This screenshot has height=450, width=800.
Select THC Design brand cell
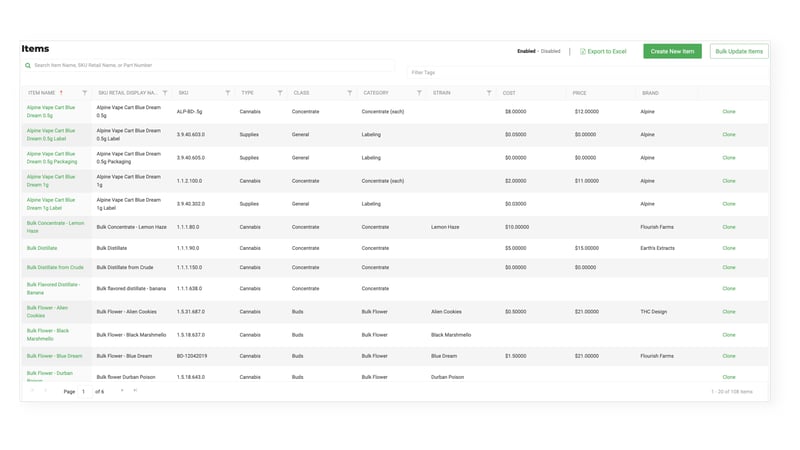(x=654, y=311)
